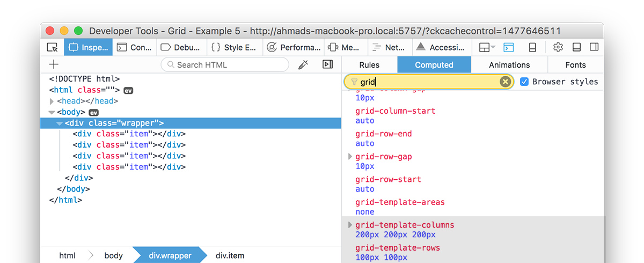Select div.item in the breadcrumb

[230, 255]
